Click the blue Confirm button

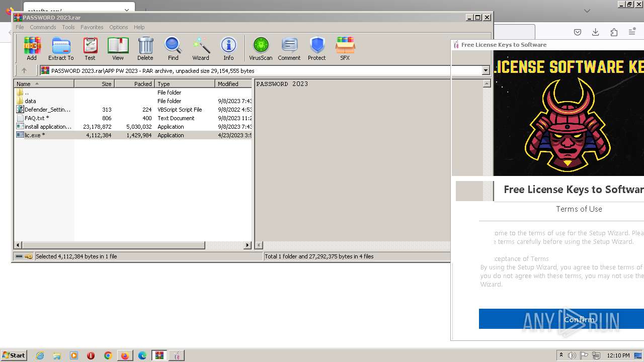(x=561, y=319)
